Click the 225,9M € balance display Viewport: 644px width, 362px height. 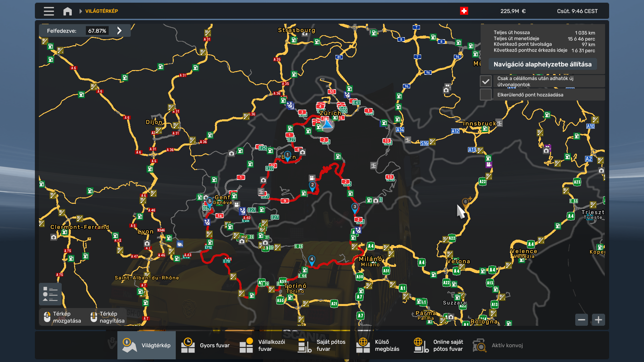click(x=513, y=11)
